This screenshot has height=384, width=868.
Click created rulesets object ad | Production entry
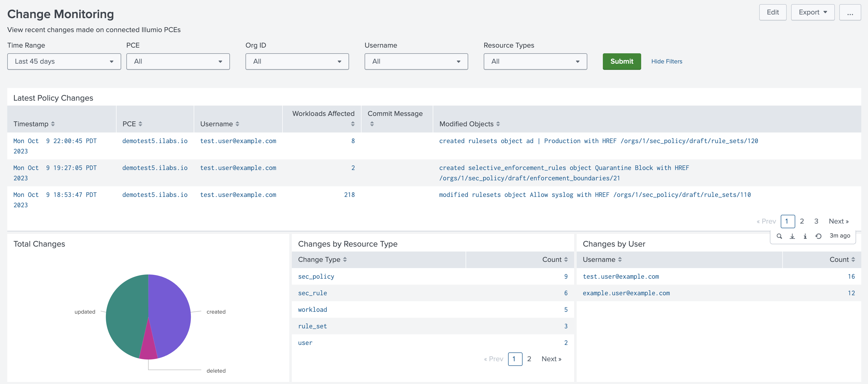pyautogui.click(x=598, y=141)
